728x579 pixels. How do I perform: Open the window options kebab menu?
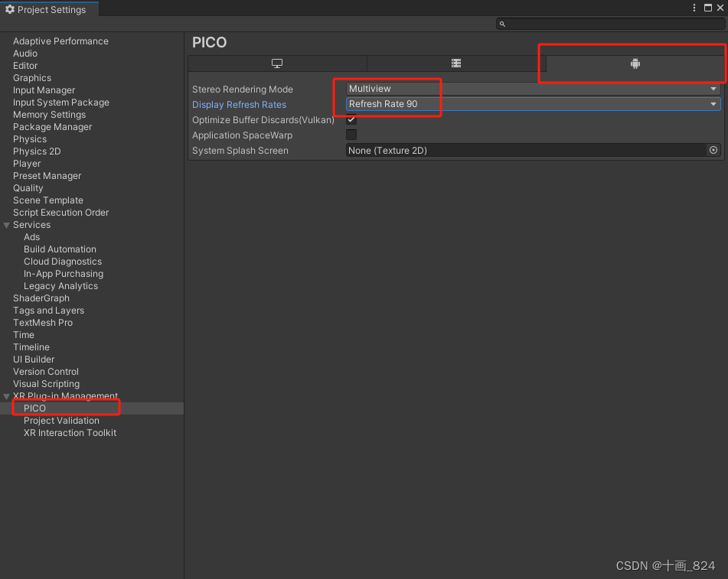tap(694, 8)
